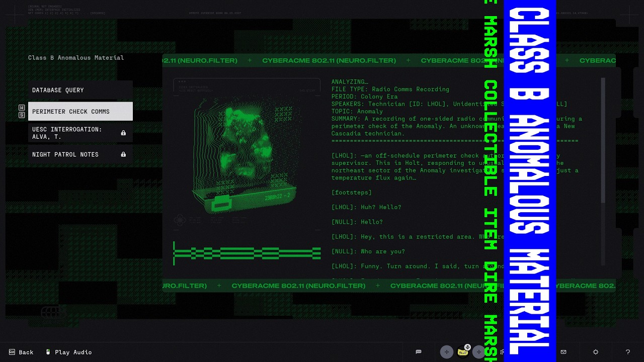Open the chat bubble icon
The image size is (644, 362).
tap(418, 352)
